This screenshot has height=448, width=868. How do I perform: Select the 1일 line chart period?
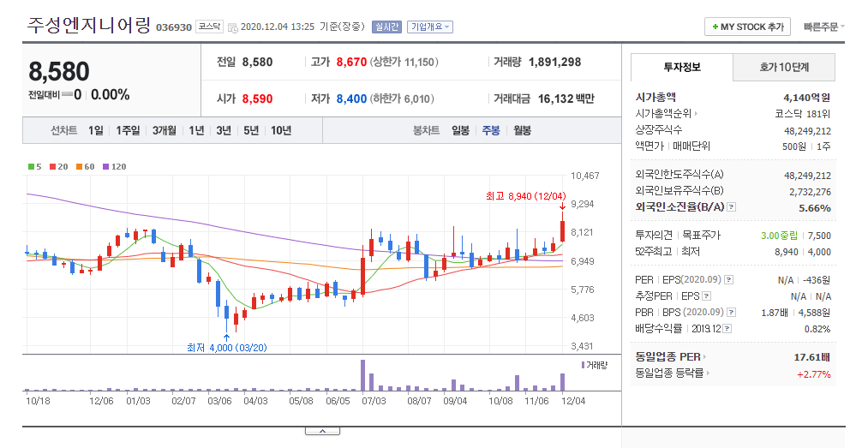pyautogui.click(x=96, y=130)
